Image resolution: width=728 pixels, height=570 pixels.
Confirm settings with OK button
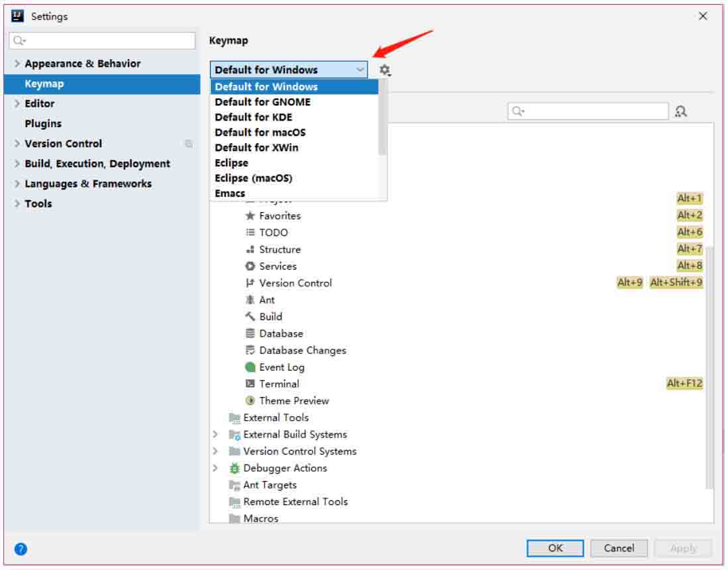555,548
